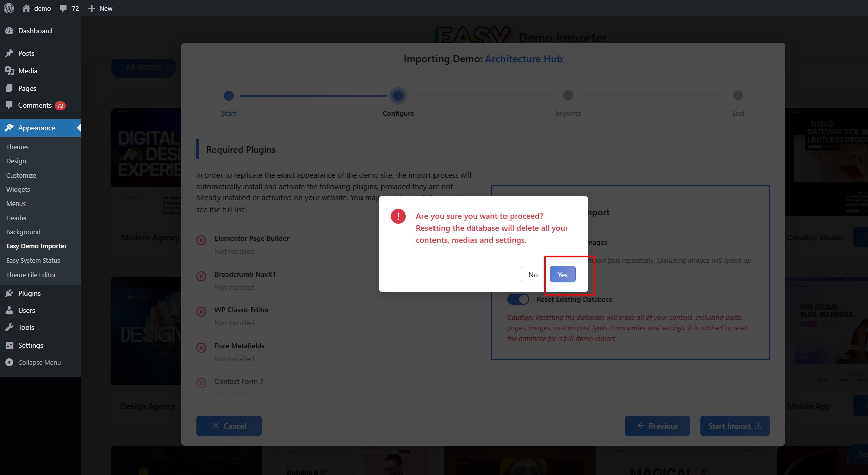Click the Architecture Hub title link
Screen dimensions: 868x475
[x=524, y=59]
